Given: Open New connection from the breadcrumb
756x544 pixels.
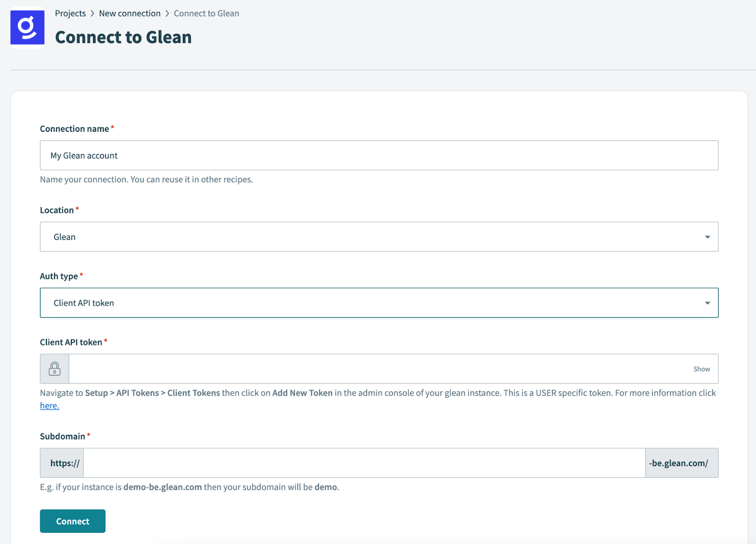Looking at the screenshot, I should [130, 13].
